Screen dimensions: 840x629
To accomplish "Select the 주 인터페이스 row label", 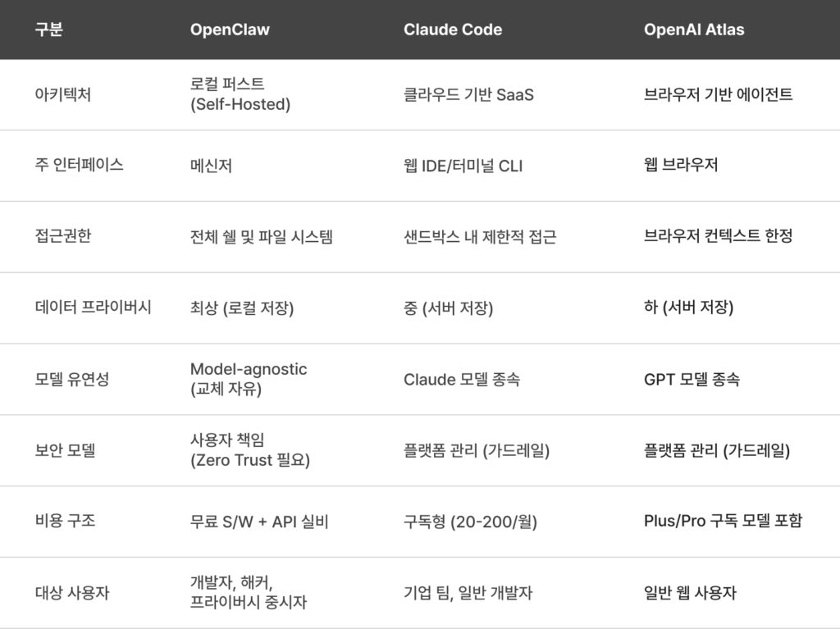I will 80,165.
